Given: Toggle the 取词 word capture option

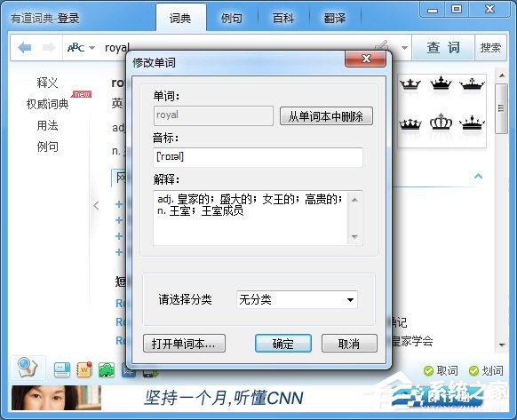Looking at the screenshot, I should (441, 371).
